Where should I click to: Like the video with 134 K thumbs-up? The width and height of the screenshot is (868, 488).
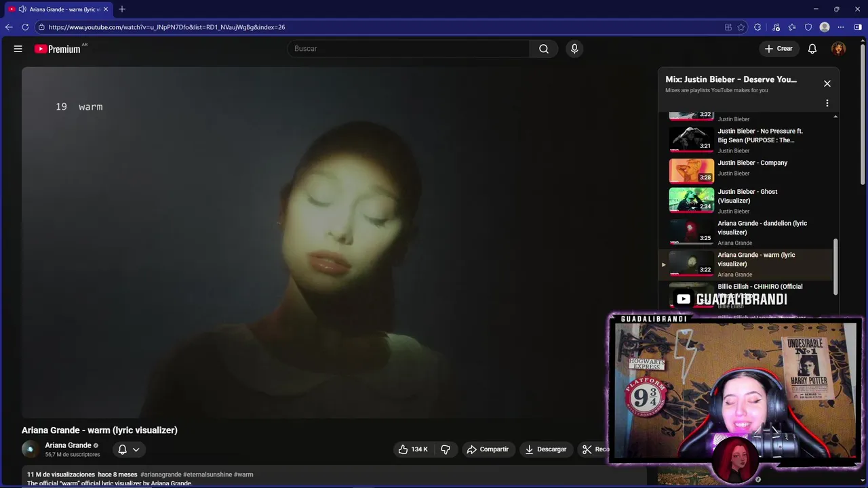coord(413,449)
